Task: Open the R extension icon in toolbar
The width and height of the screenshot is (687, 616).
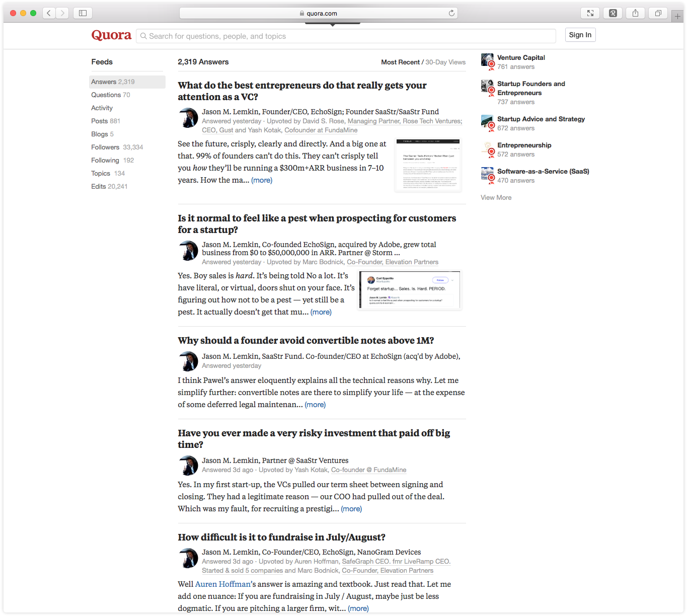Action: click(613, 13)
